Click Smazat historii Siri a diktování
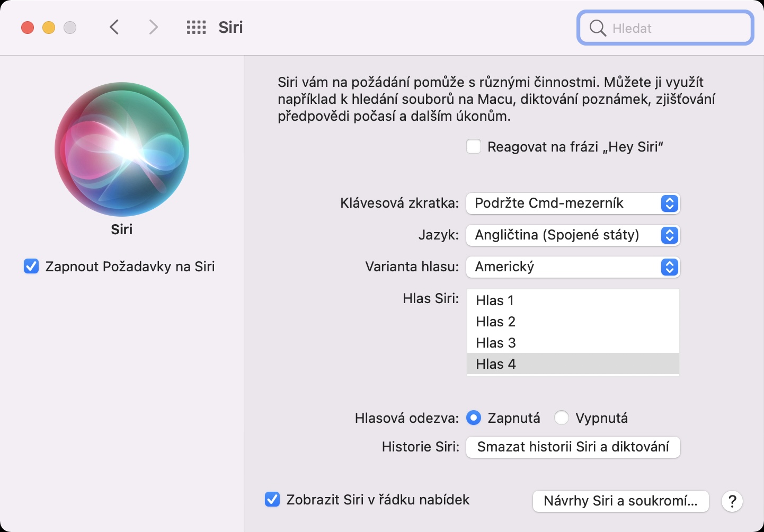764x532 pixels. [x=573, y=447]
